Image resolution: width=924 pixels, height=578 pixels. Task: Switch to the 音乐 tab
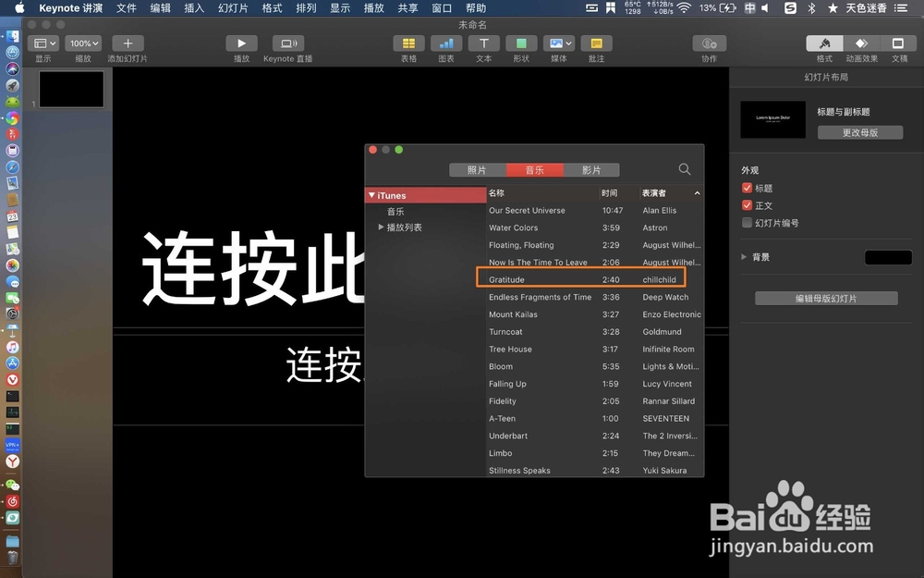click(x=534, y=170)
